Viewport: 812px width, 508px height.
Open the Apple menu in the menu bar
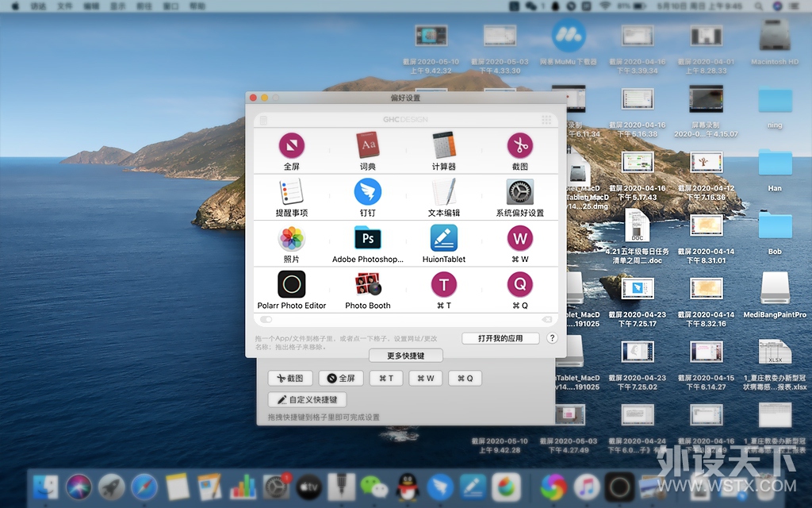click(15, 6)
